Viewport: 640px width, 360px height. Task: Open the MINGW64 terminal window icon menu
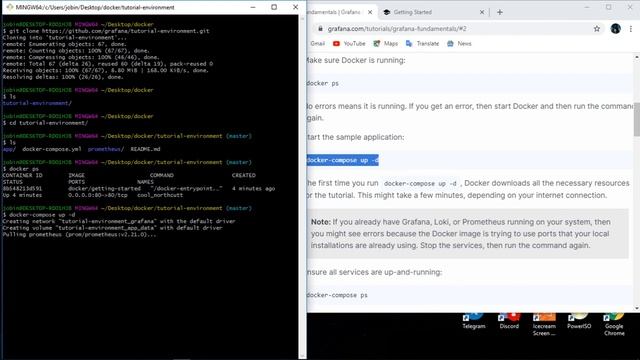click(9, 7)
